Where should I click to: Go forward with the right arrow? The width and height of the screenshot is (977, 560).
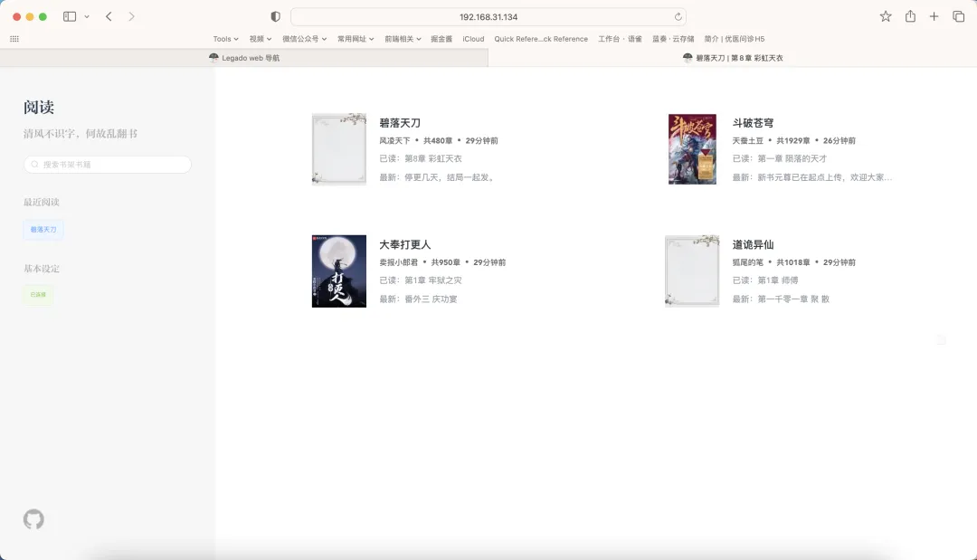[131, 17]
